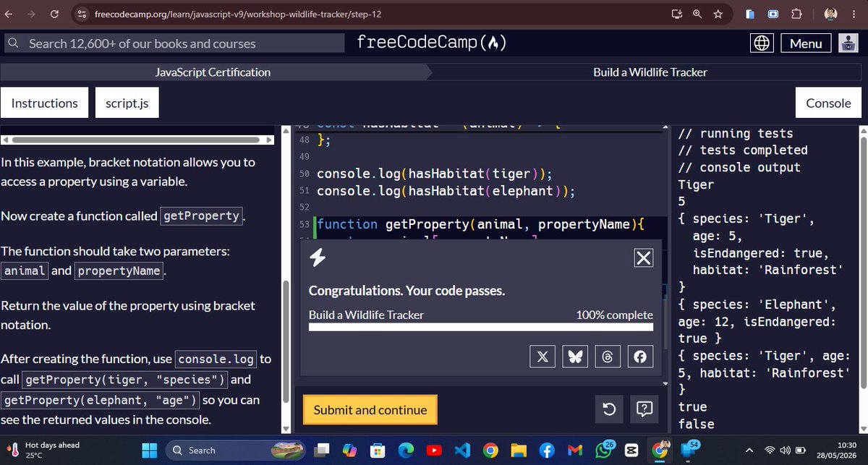The width and height of the screenshot is (868, 465).
Task: Go forward in the browser
Action: point(32,14)
